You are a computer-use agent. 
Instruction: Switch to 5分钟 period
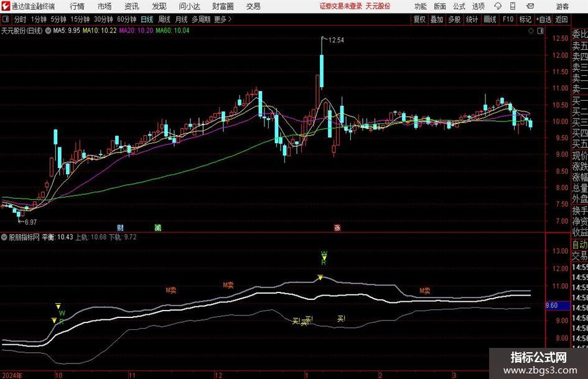(58, 19)
